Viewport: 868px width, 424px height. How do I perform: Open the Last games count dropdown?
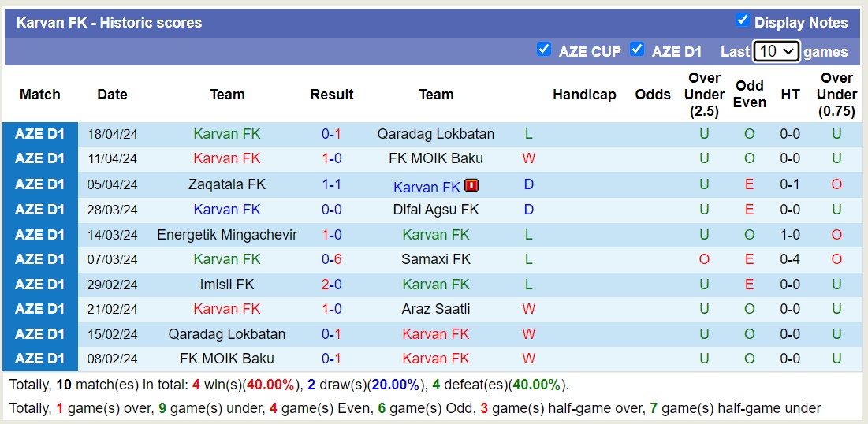[x=776, y=52]
